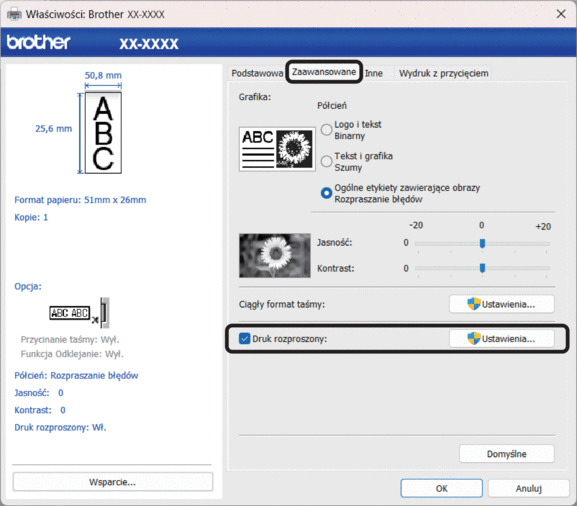Viewport: 577px width, 506px height.
Task: Click the Kontrast slider handle
Action: 482,268
